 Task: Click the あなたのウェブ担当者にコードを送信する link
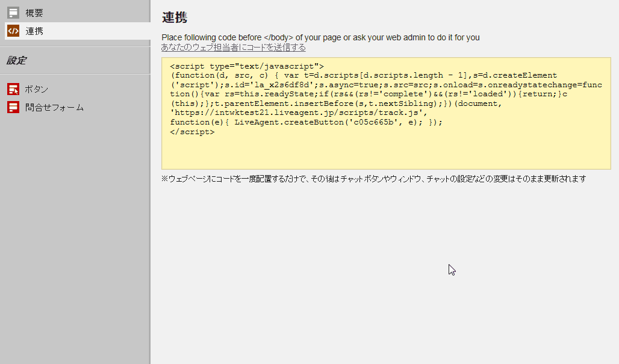pos(233,48)
